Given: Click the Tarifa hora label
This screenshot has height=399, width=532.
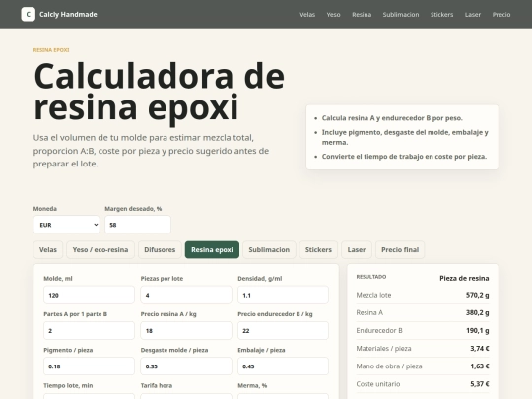Looking at the screenshot, I should 157,386.
